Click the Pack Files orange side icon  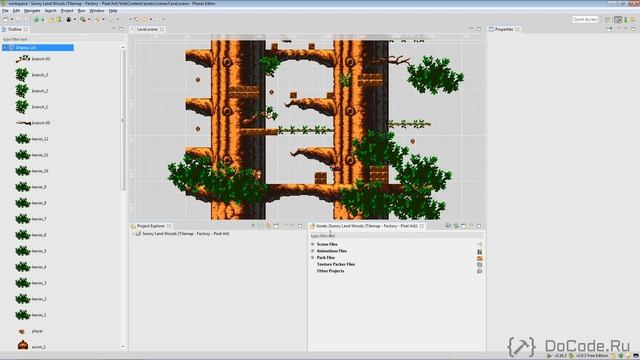pos(480,258)
